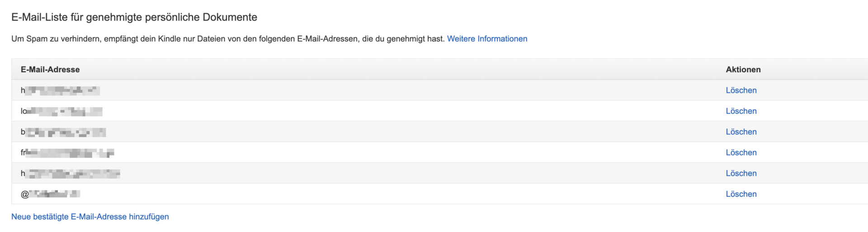Delete the fifth-row email starting with 'h'
Screen dimensions: 868x232
point(741,174)
